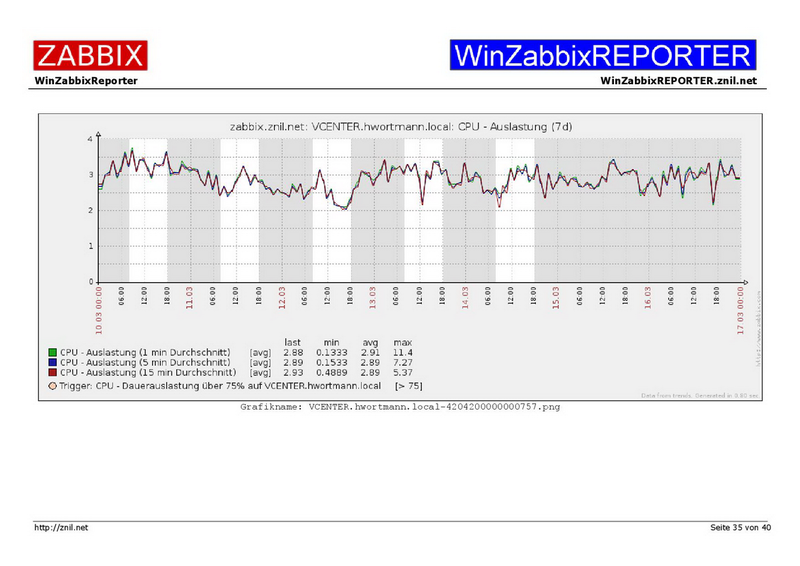
Task: Select legend text CPU - Auslastung (5 min Durchschnitt)
Action: (145, 362)
